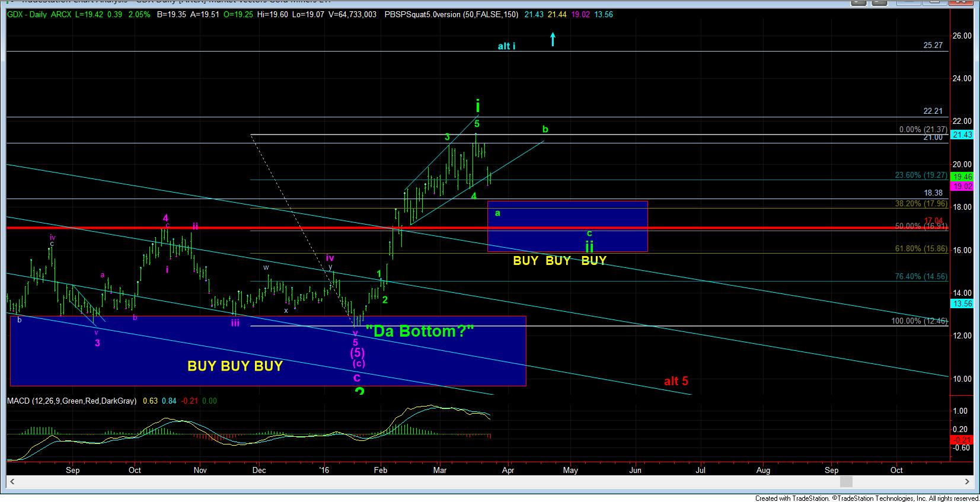
Task: Click the '25.27' price line label
Action: 933,45
